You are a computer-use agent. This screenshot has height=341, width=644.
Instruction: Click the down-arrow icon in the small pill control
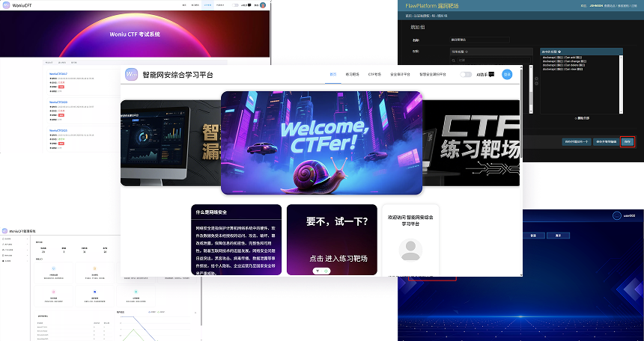pyautogui.click(x=318, y=271)
